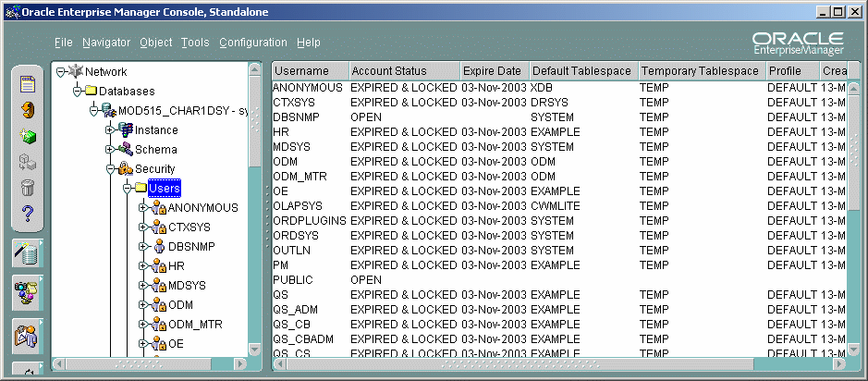Click the grayed create-like icon
The width and height of the screenshot is (868, 381).
coord(28,162)
